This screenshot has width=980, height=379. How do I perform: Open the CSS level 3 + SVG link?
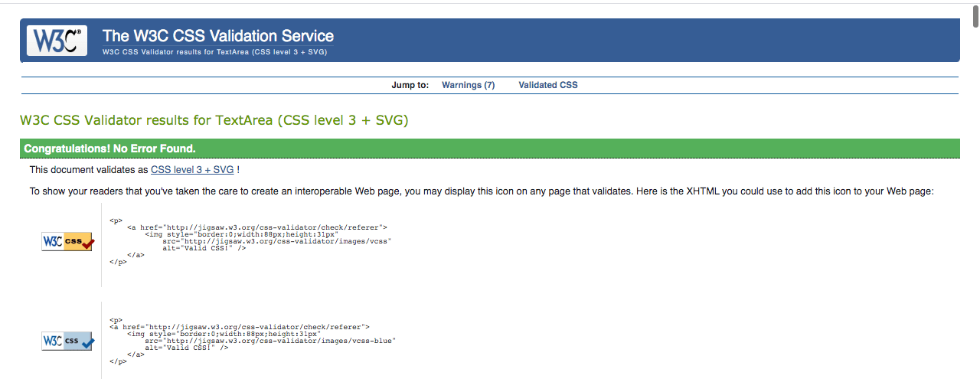192,169
